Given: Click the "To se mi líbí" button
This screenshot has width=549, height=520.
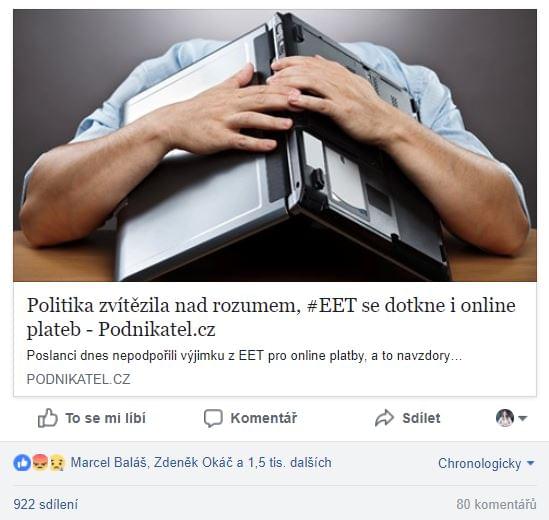Looking at the screenshot, I should 91,418.
